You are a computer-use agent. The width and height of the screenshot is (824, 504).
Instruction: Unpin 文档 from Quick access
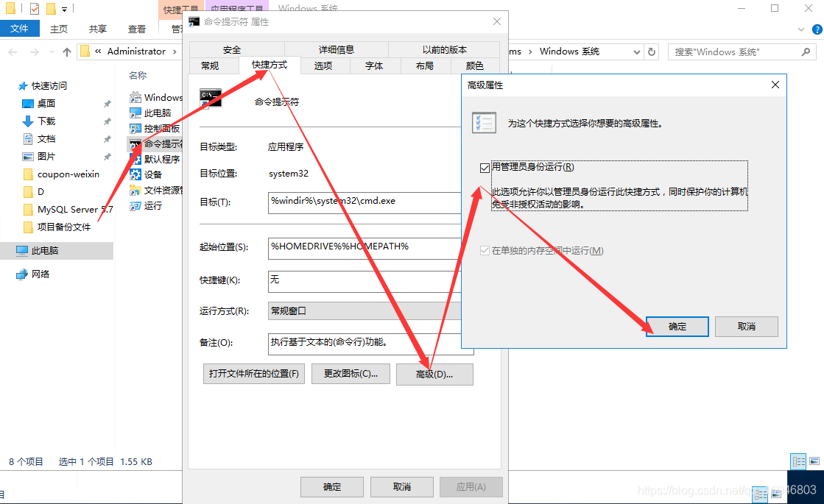pos(108,138)
